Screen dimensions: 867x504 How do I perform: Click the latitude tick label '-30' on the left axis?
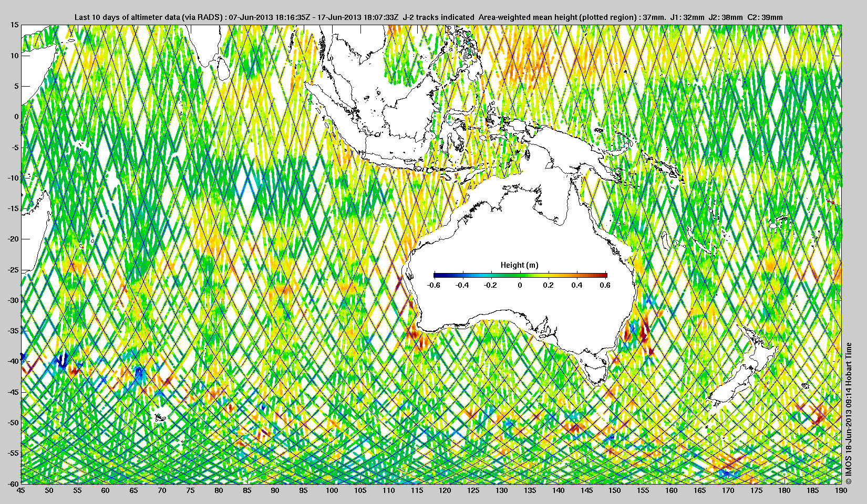(13, 300)
